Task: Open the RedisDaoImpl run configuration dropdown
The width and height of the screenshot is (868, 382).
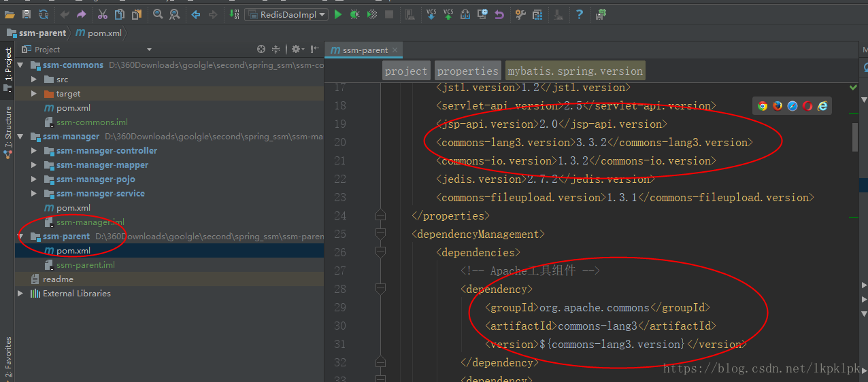Action: click(286, 14)
